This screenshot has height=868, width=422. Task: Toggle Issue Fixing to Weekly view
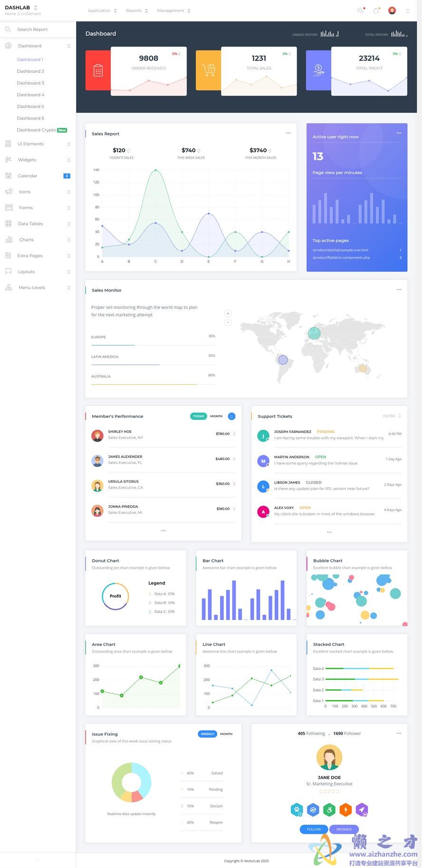207,734
